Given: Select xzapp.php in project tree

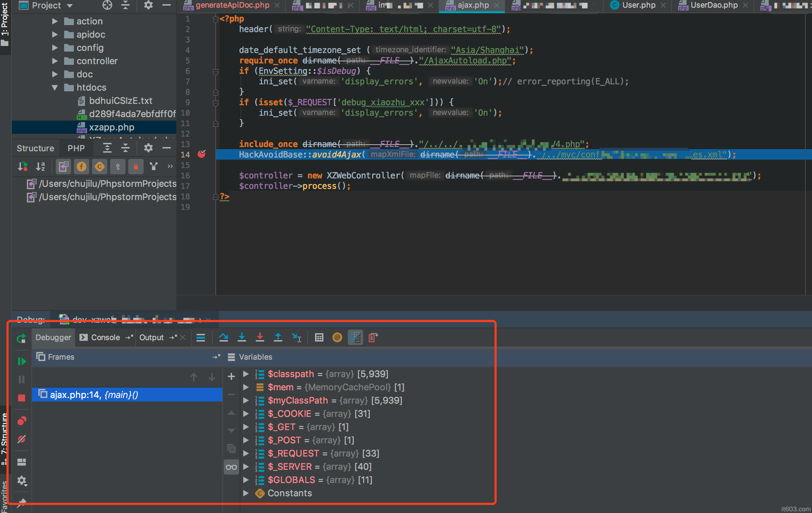Looking at the screenshot, I should click(x=112, y=127).
